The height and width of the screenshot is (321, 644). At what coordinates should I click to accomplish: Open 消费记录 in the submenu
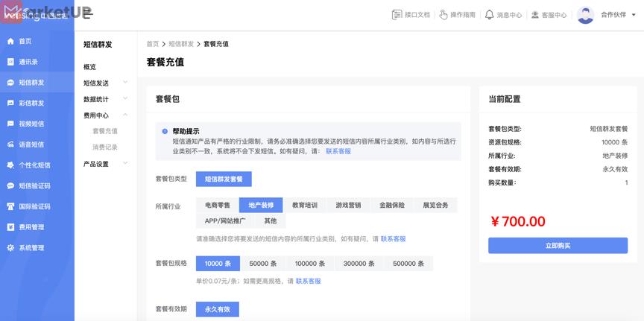[x=105, y=147]
